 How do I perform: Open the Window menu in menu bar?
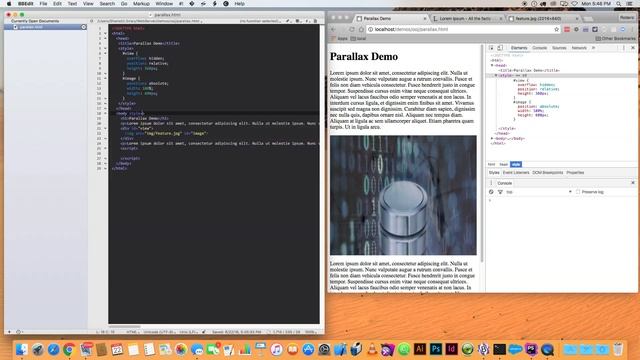164,4
